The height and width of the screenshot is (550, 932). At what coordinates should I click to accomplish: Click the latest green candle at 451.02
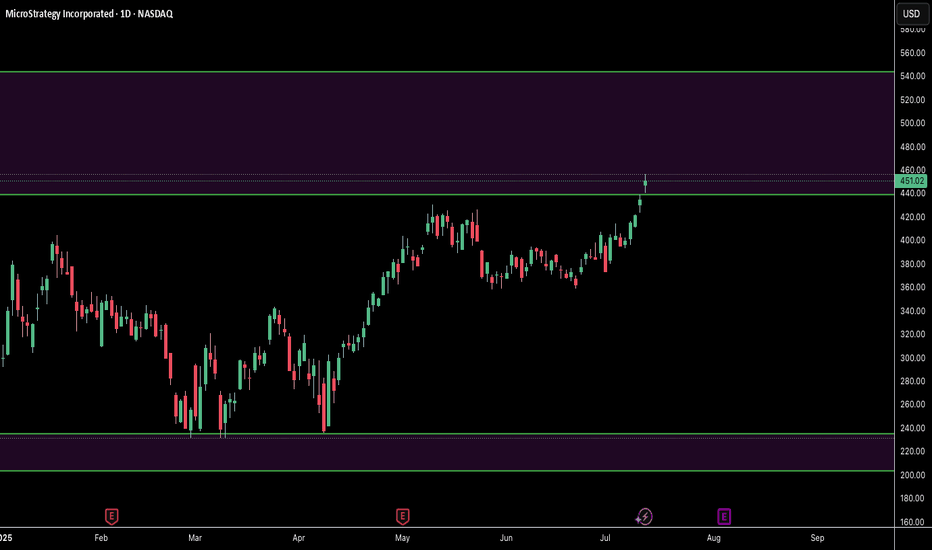(x=646, y=185)
